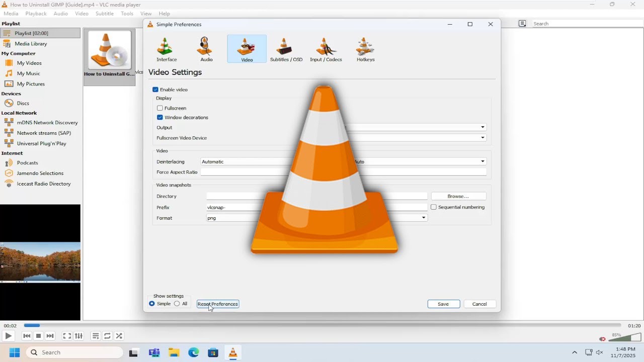Enable Sequential numbering checkbox
Image resolution: width=644 pixels, height=362 pixels.
[434, 207]
